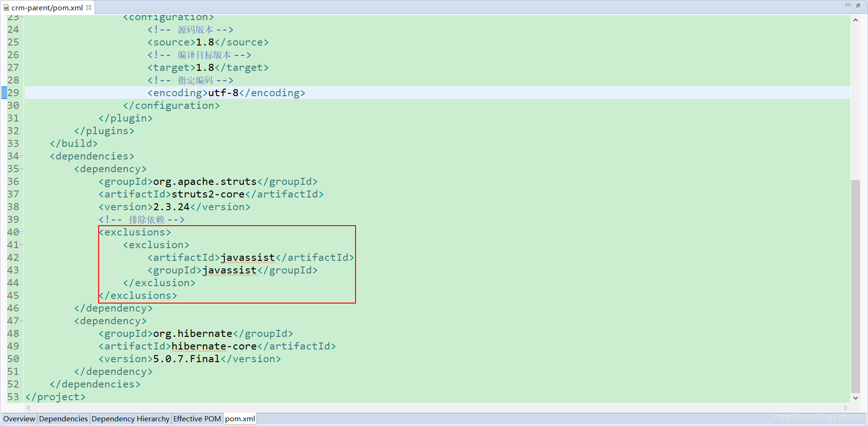Click the horizontal scrollbar left arrow
The image size is (868, 426).
coord(29,408)
